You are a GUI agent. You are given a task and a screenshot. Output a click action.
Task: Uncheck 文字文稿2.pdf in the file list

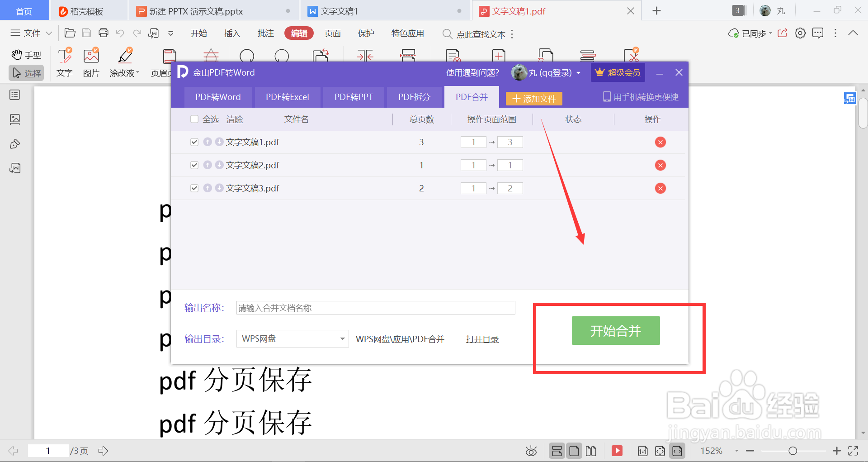194,165
